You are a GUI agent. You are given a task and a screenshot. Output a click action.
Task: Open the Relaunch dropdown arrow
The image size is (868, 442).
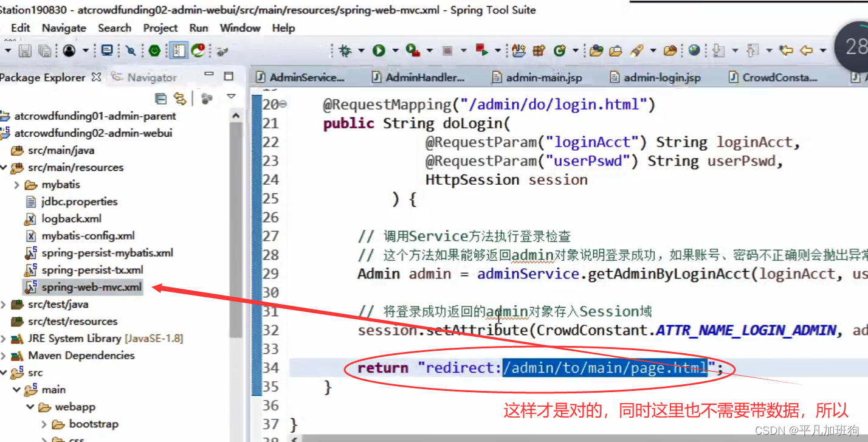(x=497, y=51)
